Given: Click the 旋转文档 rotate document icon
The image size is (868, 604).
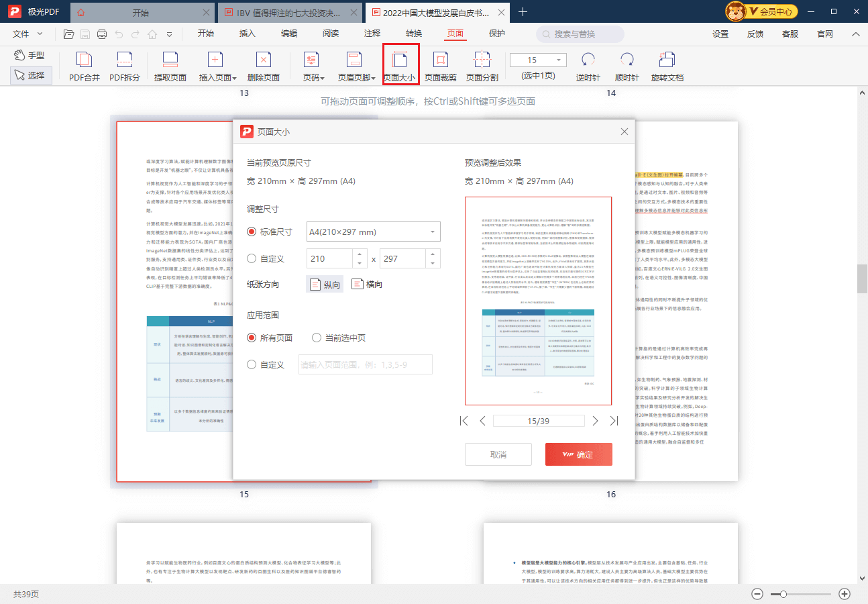Looking at the screenshot, I should [x=667, y=60].
